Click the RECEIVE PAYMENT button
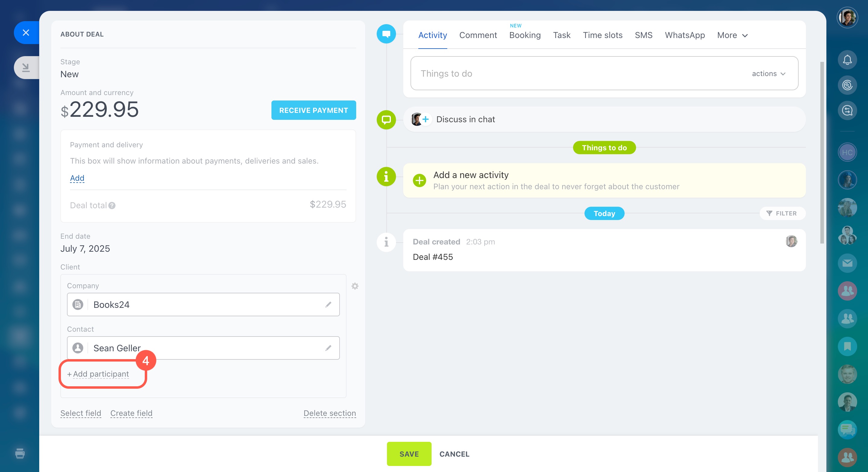 (313, 110)
